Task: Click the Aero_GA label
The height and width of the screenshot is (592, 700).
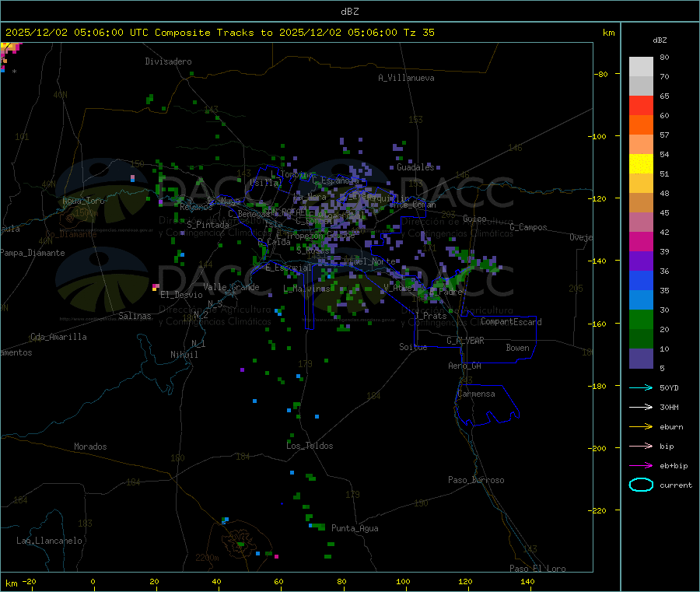Action: [x=465, y=366]
